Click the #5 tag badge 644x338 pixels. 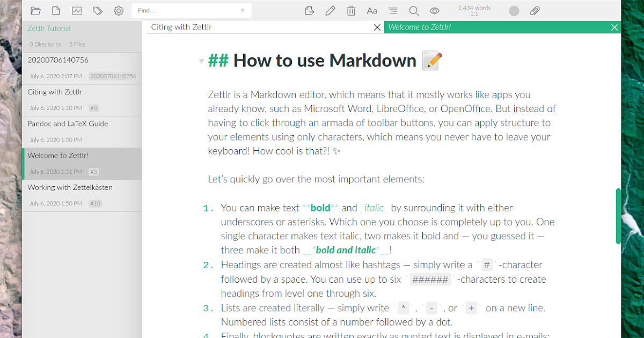[x=94, y=108]
